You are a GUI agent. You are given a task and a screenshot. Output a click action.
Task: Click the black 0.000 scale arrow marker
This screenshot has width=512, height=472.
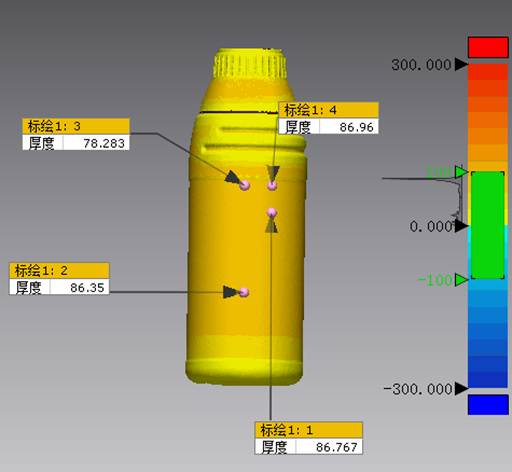[x=462, y=226]
